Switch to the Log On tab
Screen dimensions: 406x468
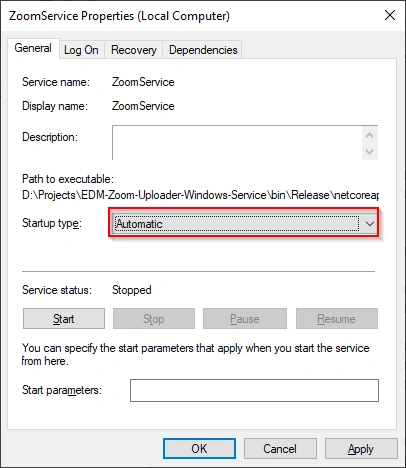coord(81,50)
